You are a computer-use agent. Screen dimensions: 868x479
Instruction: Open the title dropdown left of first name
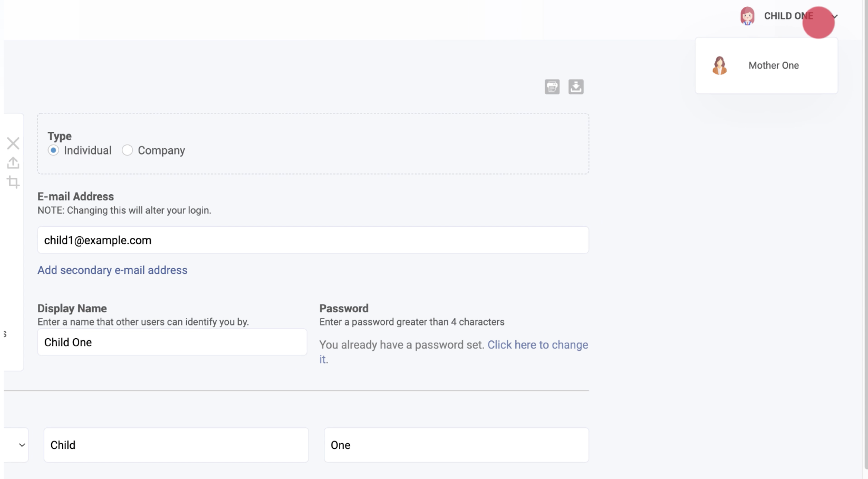(16, 445)
